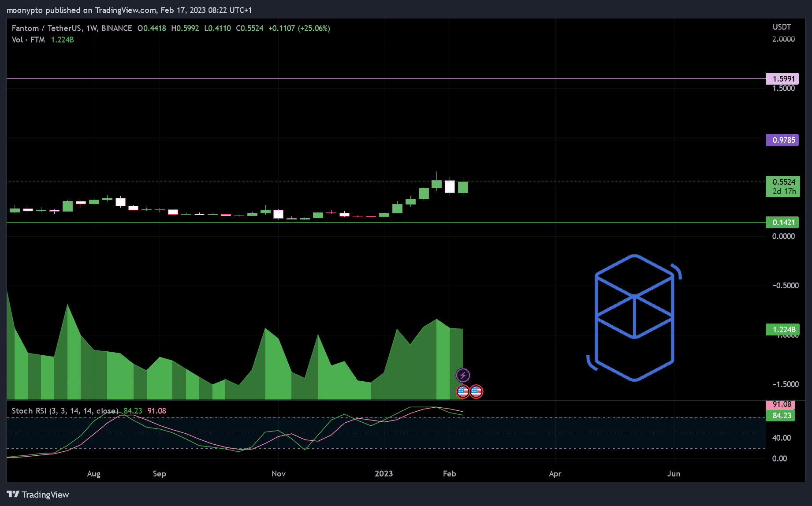Click the left US flag event marker

463,391
